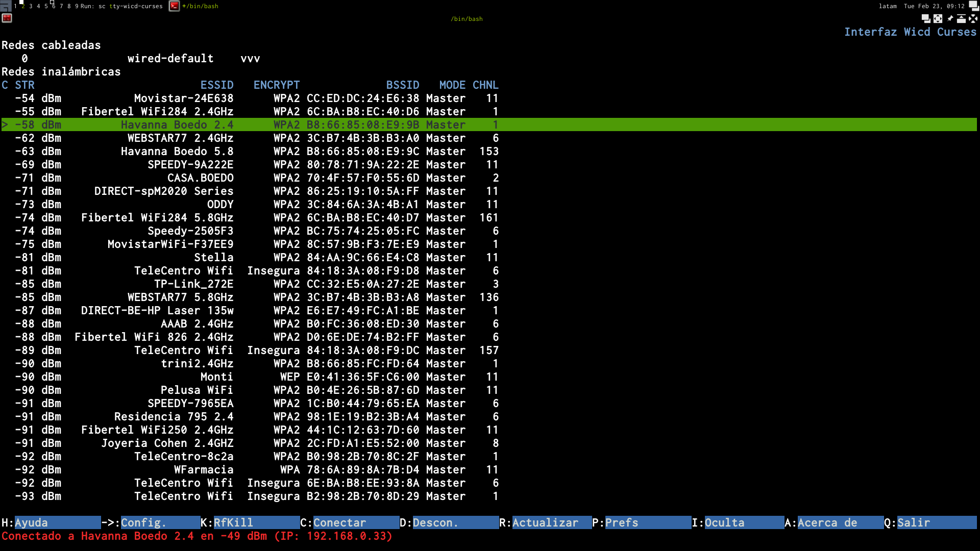The width and height of the screenshot is (980, 551).
Task: Select the TeleCentro-8c2a network
Action: coord(489,456)
